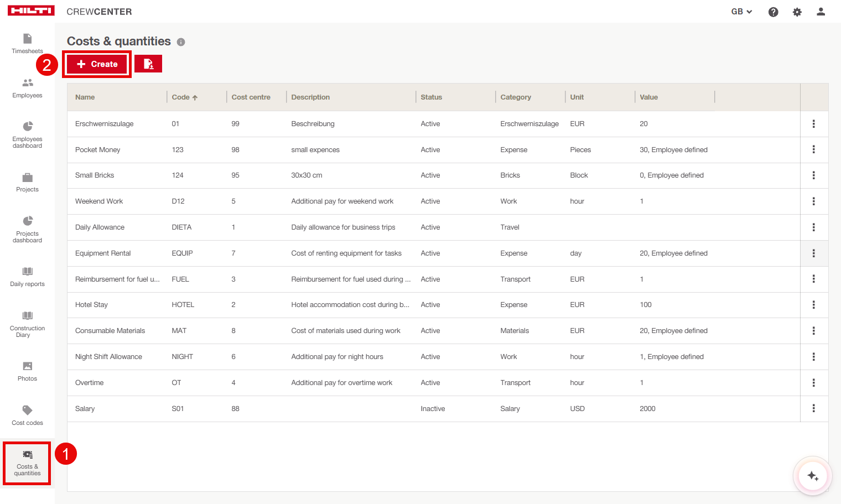The width and height of the screenshot is (841, 504).
Task: Expand the GB language dropdown
Action: point(741,12)
